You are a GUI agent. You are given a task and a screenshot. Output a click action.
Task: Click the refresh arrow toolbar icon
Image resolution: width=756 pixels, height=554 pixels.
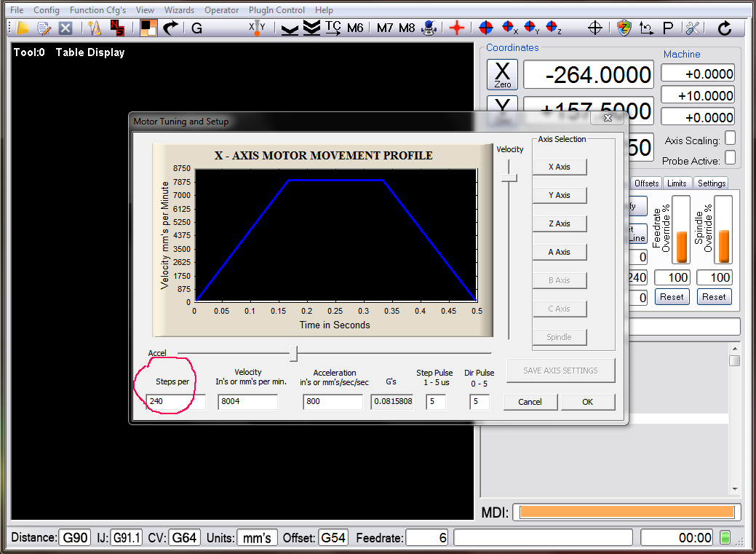[725, 28]
